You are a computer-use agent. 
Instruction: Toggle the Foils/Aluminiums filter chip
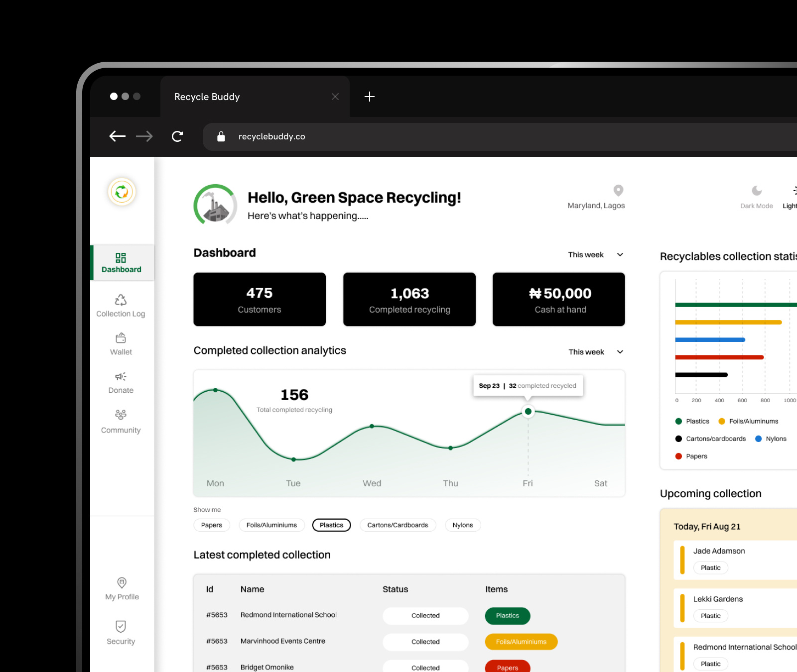[x=271, y=525]
